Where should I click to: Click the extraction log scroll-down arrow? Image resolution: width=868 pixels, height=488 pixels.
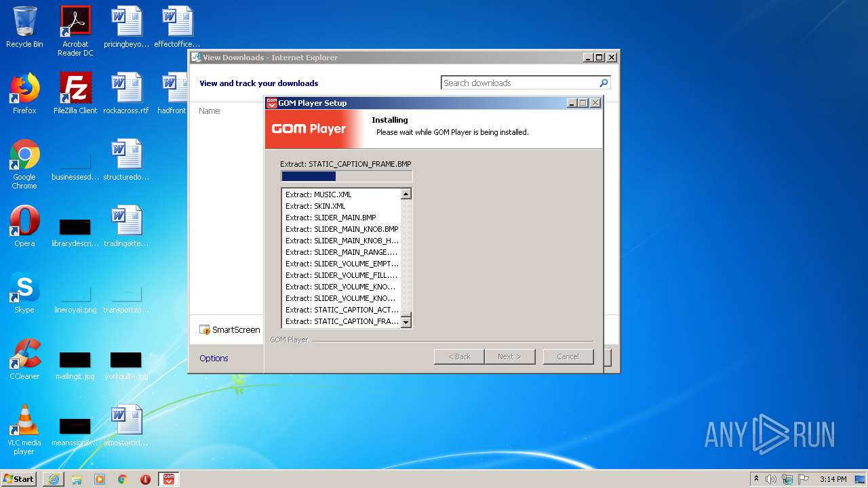click(x=406, y=323)
